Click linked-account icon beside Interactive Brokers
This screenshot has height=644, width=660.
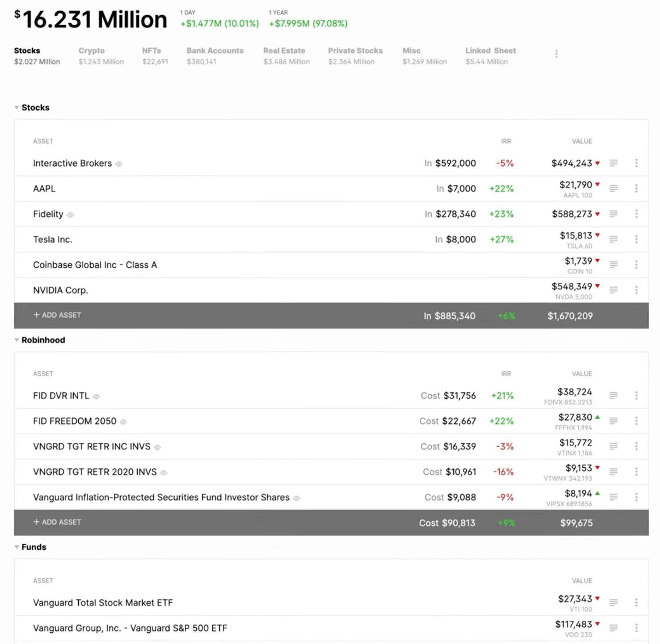pos(119,164)
